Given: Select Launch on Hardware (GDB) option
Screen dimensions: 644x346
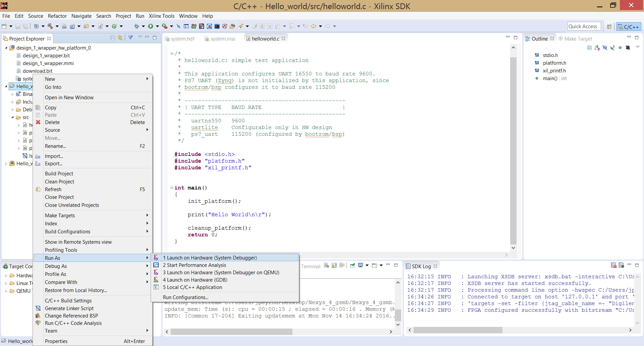Looking at the screenshot, I should click(225, 280).
